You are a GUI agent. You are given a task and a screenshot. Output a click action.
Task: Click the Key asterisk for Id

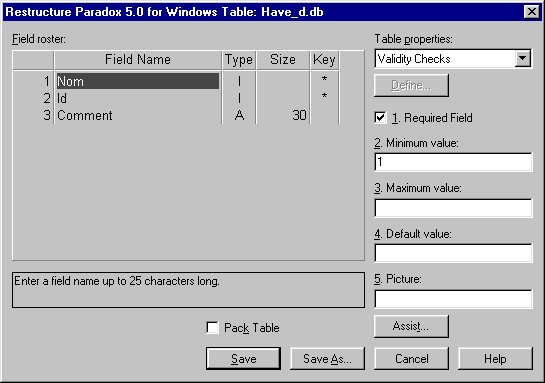tap(324, 97)
